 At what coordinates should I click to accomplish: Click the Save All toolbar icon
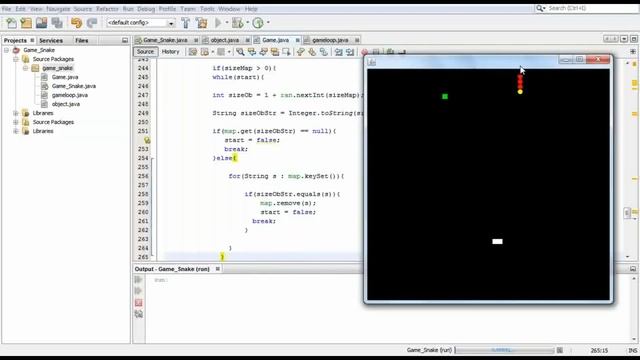[57, 23]
